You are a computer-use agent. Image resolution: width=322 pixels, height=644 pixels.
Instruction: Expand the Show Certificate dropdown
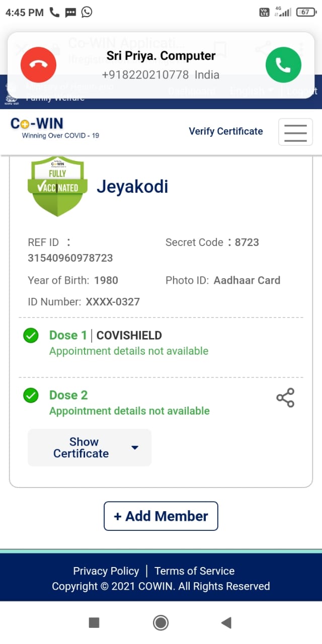90,447
